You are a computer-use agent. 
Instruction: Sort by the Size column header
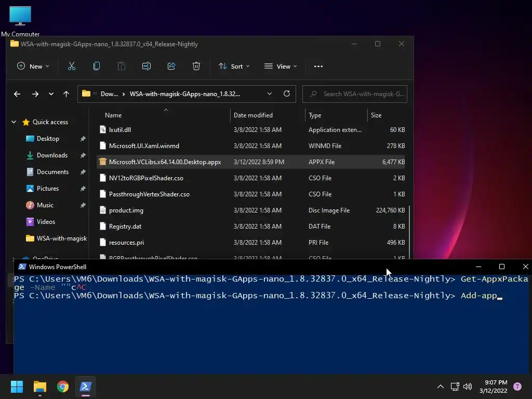pyautogui.click(x=376, y=115)
